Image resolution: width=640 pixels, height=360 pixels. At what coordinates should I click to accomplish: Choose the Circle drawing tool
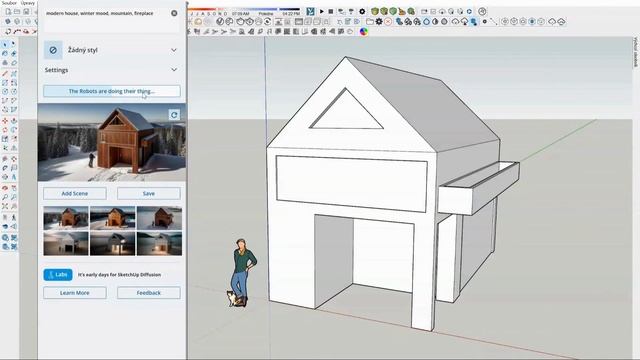(5, 92)
